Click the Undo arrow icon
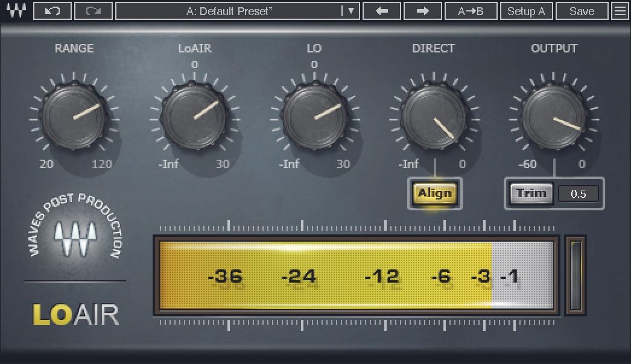This screenshot has height=364, width=631. pyautogui.click(x=52, y=10)
